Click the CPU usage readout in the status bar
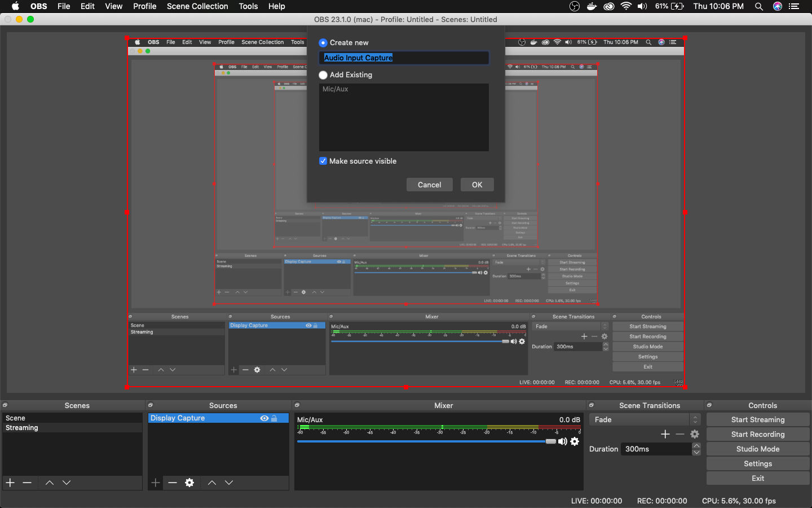This screenshot has width=812, height=508. (x=739, y=501)
